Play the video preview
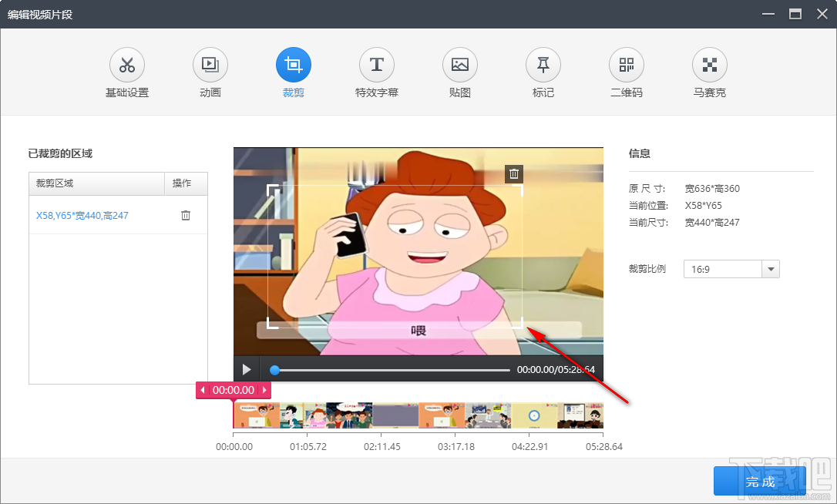 (x=247, y=368)
